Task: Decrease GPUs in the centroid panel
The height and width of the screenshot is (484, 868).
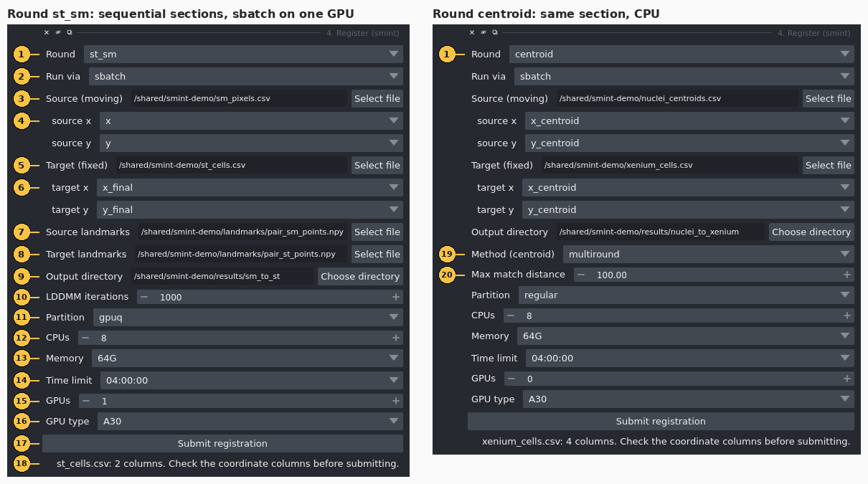Action: click(511, 379)
